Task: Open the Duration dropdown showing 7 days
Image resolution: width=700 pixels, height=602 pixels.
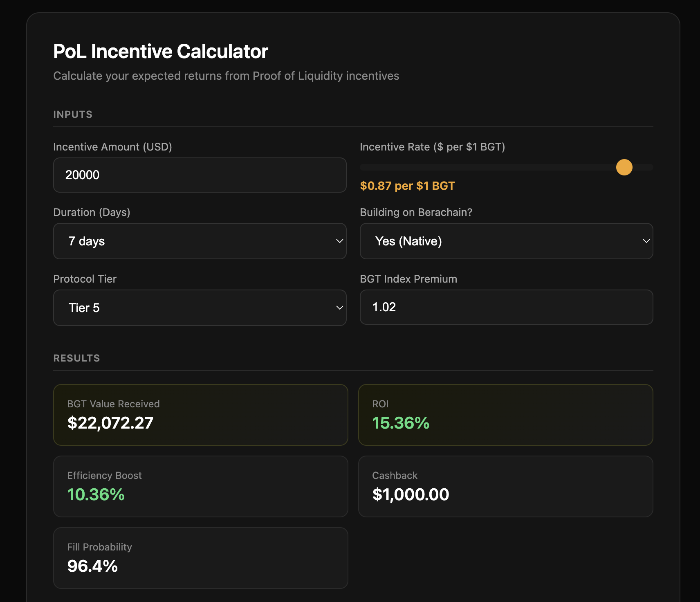Action: (200, 241)
